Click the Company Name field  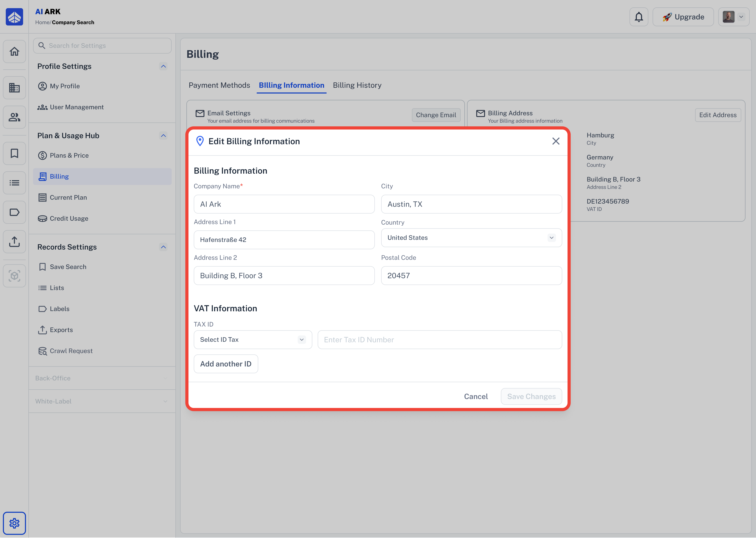pos(284,204)
